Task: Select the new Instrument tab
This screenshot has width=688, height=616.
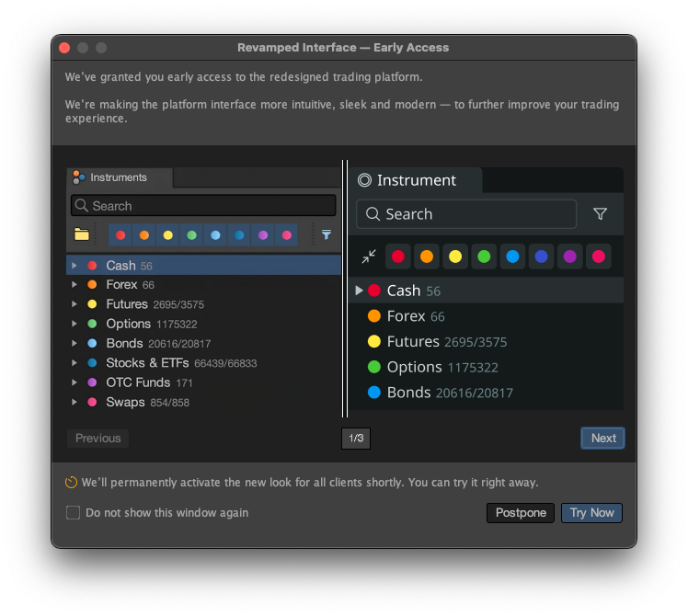Action: click(415, 180)
